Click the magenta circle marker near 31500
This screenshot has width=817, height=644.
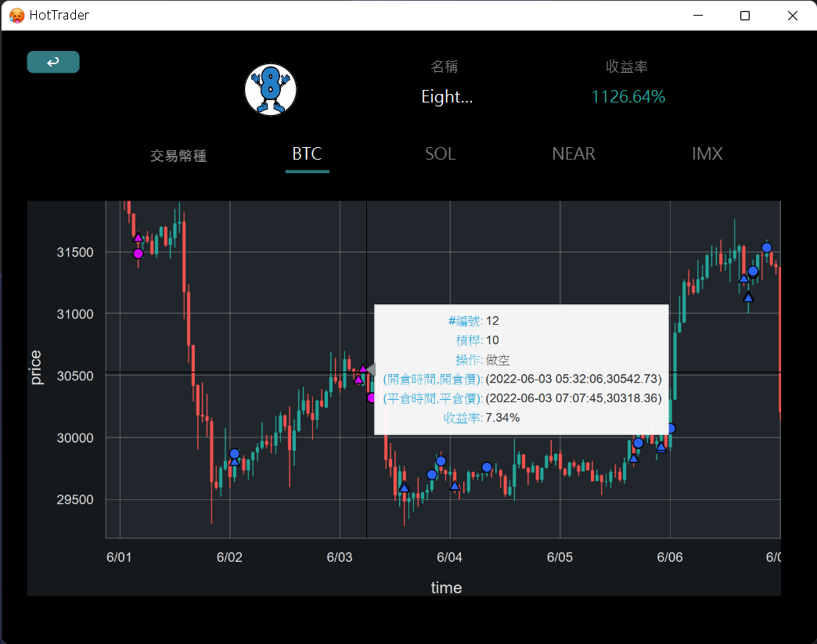pos(138,254)
